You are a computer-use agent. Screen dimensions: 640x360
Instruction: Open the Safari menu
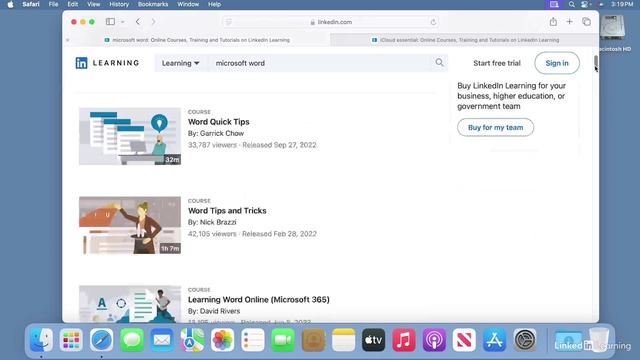(31, 4)
